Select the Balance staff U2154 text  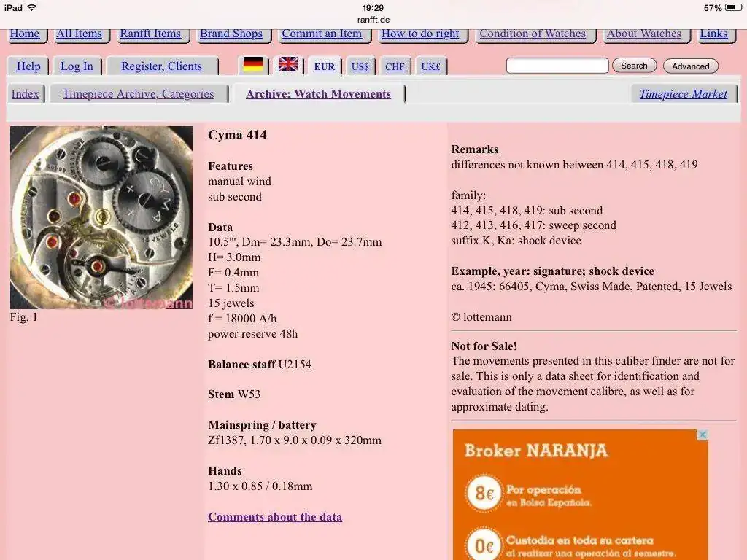[260, 365]
